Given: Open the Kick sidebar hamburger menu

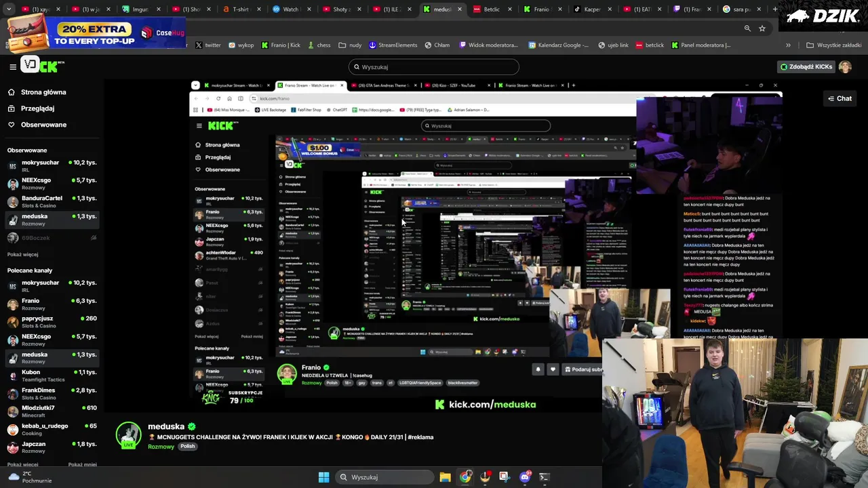Looking at the screenshot, I should pos(13,66).
